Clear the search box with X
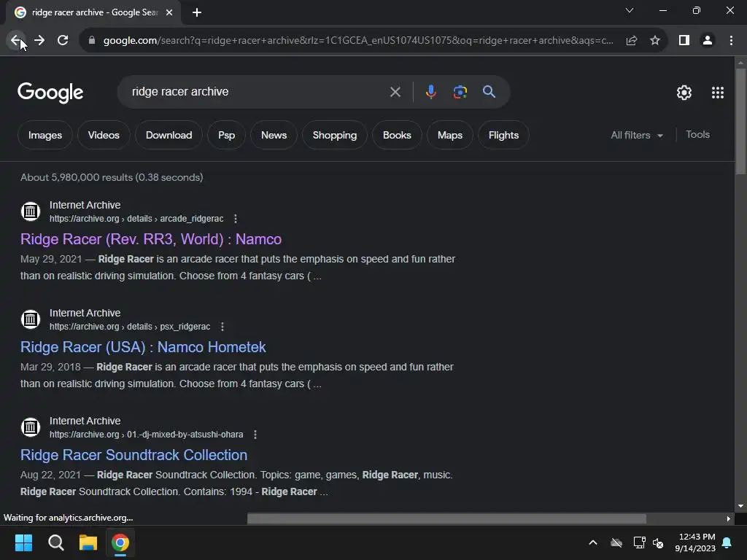The image size is (747, 560). [x=395, y=92]
